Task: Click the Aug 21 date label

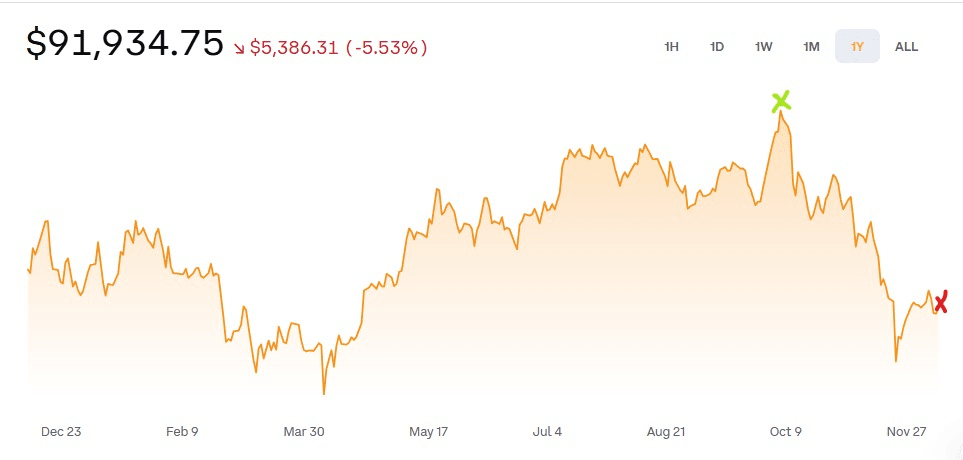Action: 668,432
